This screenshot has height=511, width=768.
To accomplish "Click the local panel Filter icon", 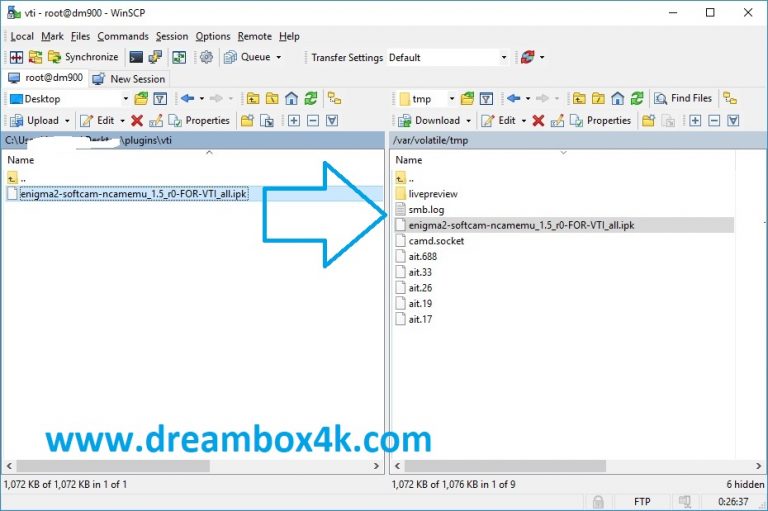I will pyautogui.click(x=160, y=99).
